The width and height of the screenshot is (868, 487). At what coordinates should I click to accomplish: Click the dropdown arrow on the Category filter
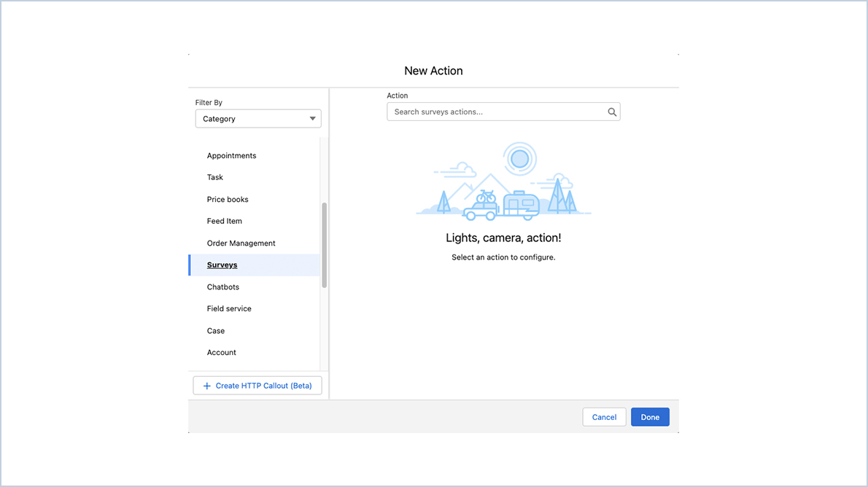click(x=313, y=118)
